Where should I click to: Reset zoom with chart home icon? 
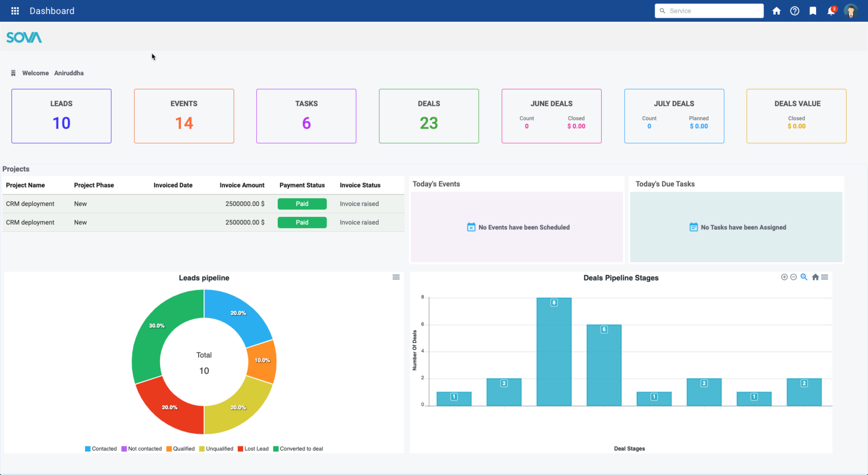point(815,277)
